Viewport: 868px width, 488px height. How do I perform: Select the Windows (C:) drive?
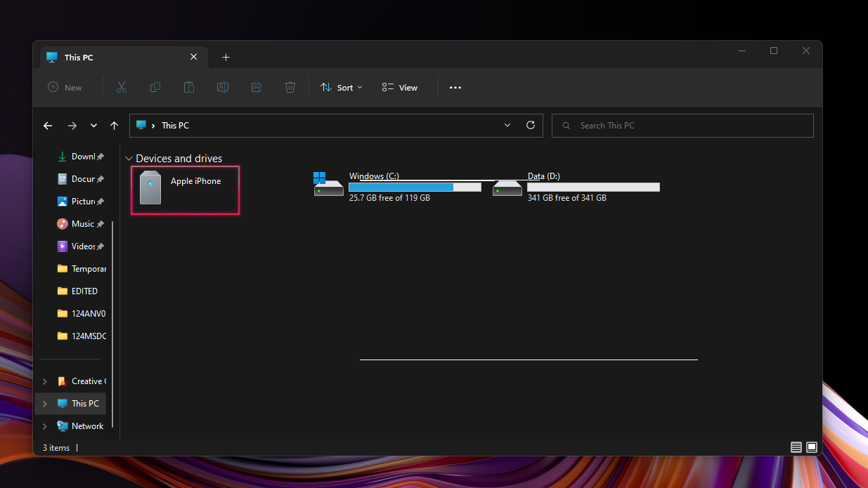(x=398, y=187)
